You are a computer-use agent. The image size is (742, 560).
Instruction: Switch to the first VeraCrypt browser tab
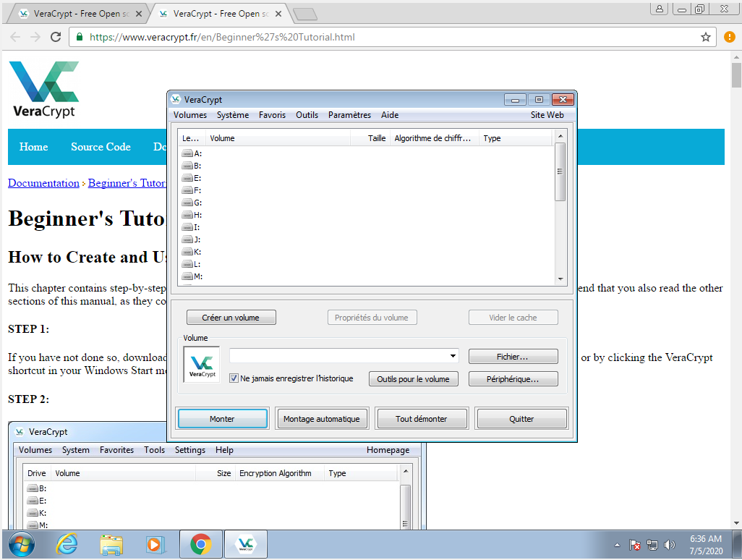click(79, 14)
